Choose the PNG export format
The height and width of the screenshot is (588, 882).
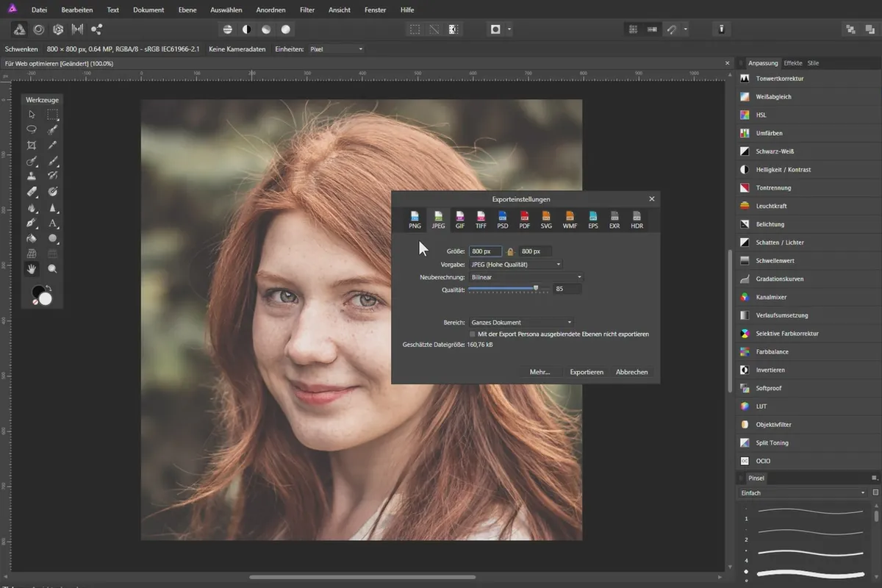click(x=415, y=220)
